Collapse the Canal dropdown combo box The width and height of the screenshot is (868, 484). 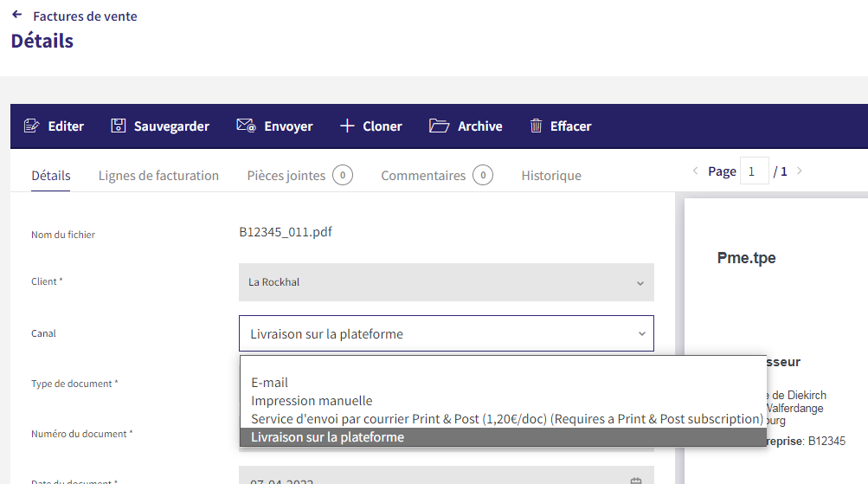pos(447,333)
